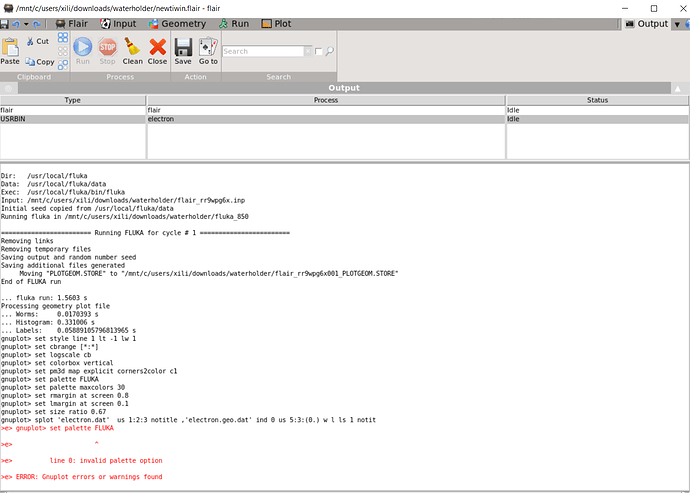Open the Flair tab
Image resolution: width=690 pixels, height=493 pixels.
click(x=72, y=24)
